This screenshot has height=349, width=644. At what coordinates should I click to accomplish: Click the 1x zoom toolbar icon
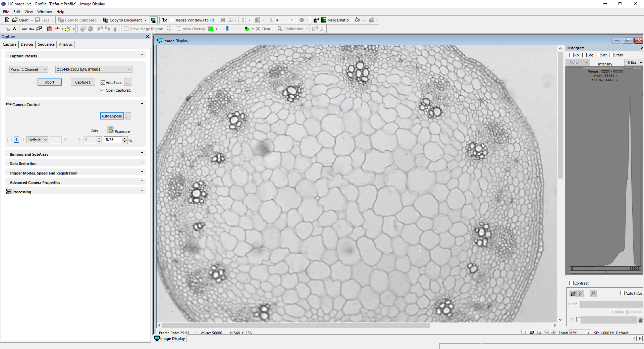[165, 20]
